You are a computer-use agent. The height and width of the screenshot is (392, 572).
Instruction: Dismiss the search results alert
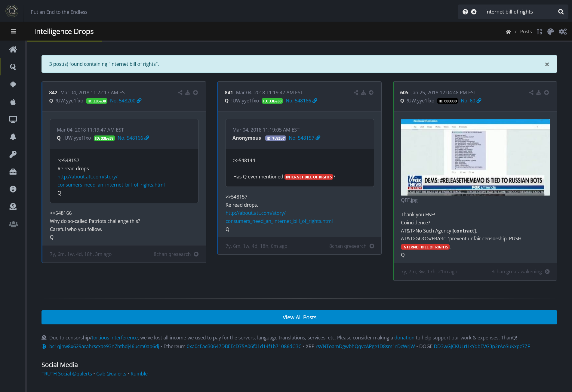[547, 64]
